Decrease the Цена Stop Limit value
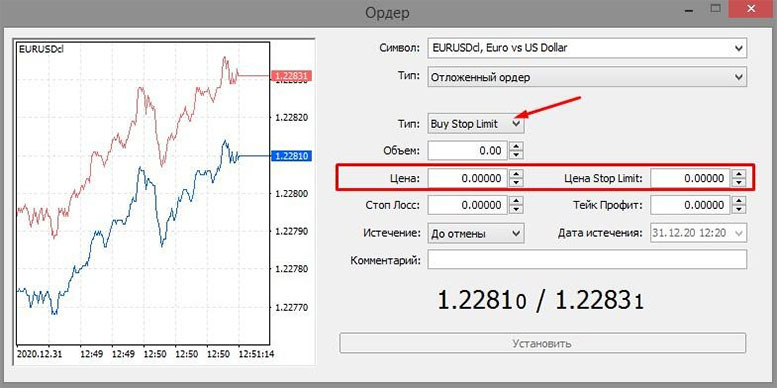Screen dimensions: 777x388 739,182
